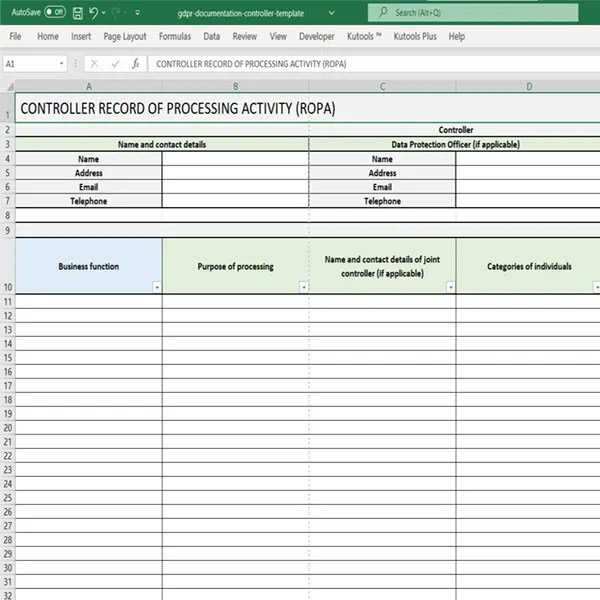Viewport: 600px width, 600px height.
Task: Open Customize Quick Access Toolbar dropdown
Action: [137, 13]
